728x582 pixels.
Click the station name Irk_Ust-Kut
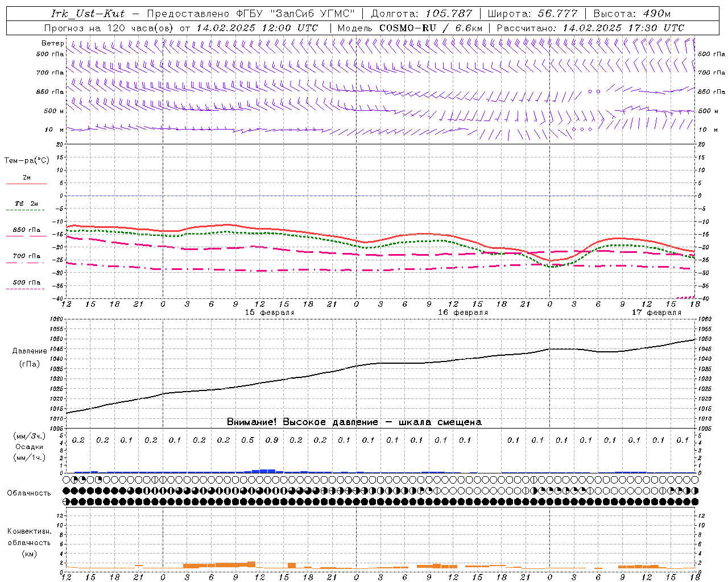(x=88, y=14)
